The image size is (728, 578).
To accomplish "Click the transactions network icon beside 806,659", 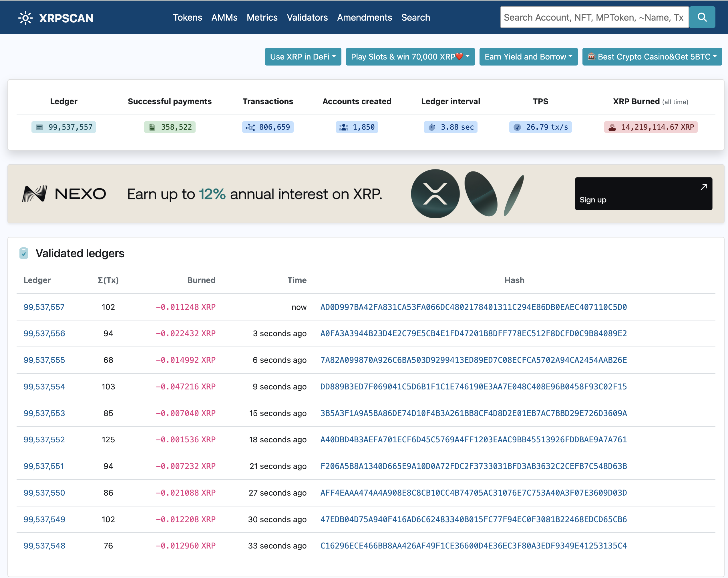I will coord(250,127).
